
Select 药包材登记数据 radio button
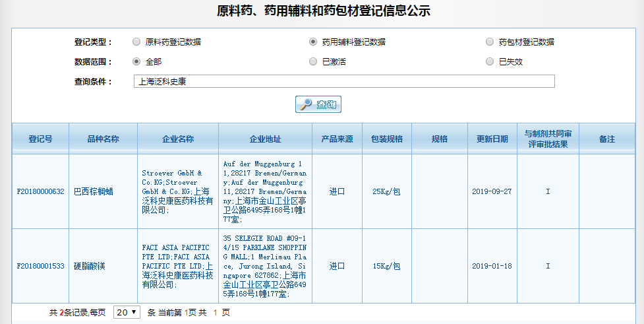click(x=490, y=42)
